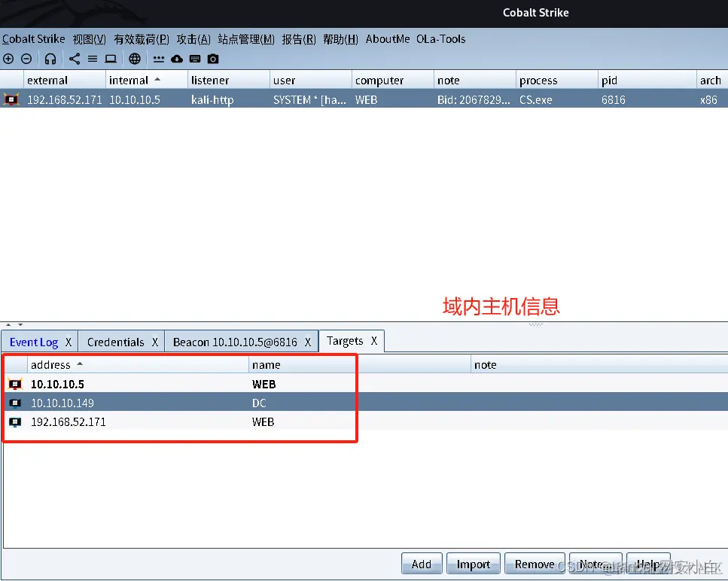Image resolution: width=728 pixels, height=581 pixels.
Task: Click the Remove button
Action: click(535, 564)
